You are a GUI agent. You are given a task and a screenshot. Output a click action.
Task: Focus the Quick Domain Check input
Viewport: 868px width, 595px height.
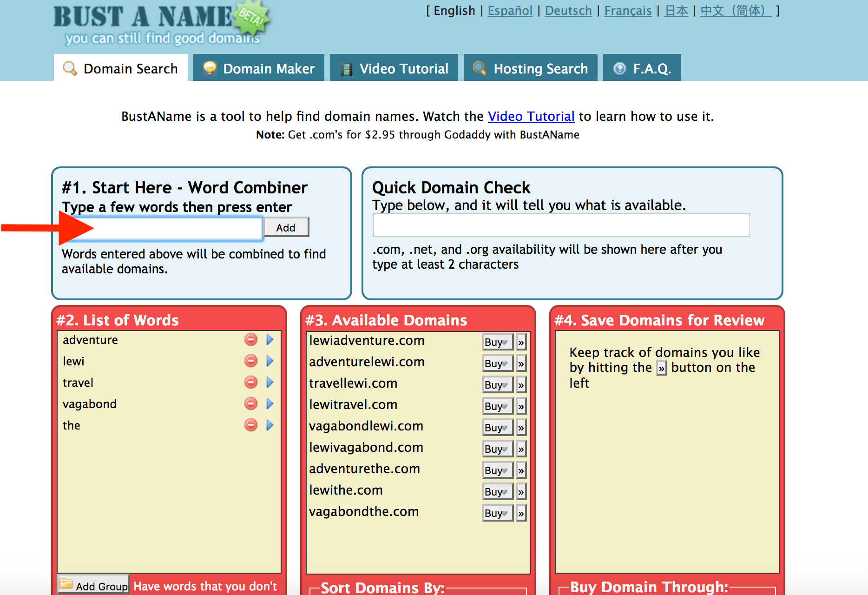click(x=561, y=225)
